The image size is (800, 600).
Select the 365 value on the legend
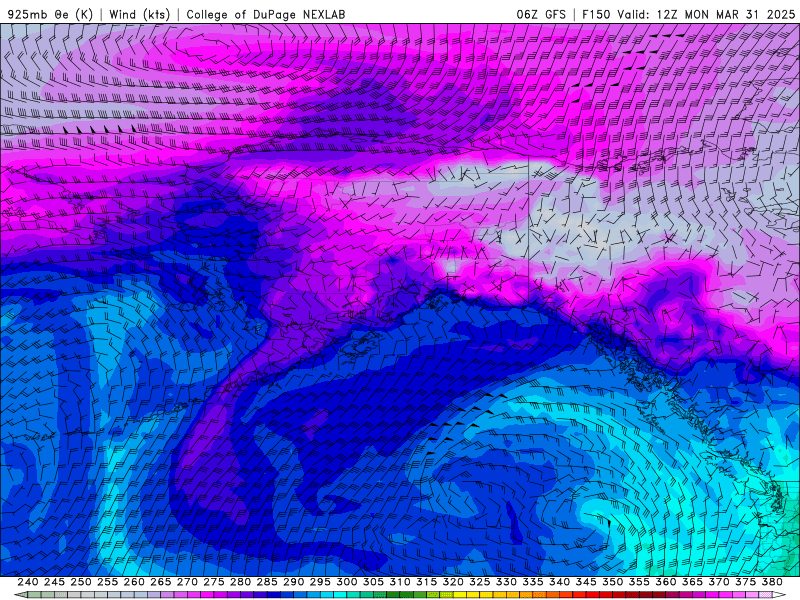click(x=692, y=582)
